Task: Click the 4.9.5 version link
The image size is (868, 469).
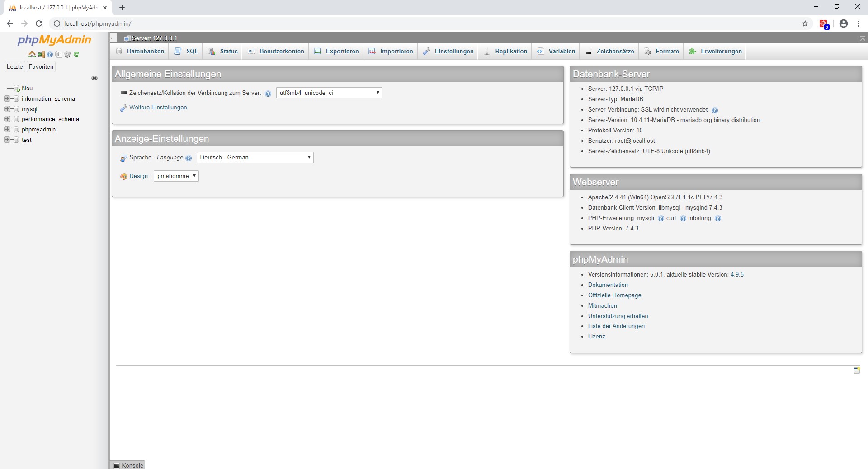Action: [737, 275]
